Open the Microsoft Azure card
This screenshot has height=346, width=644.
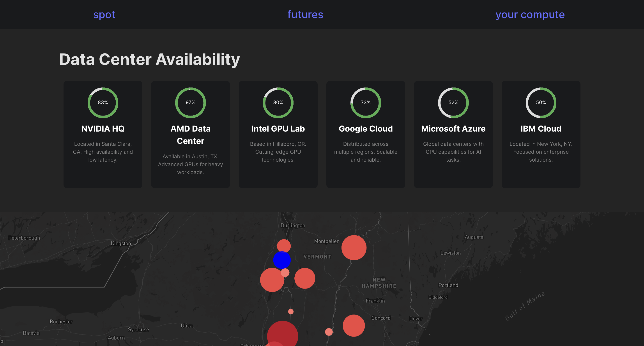pos(453,128)
